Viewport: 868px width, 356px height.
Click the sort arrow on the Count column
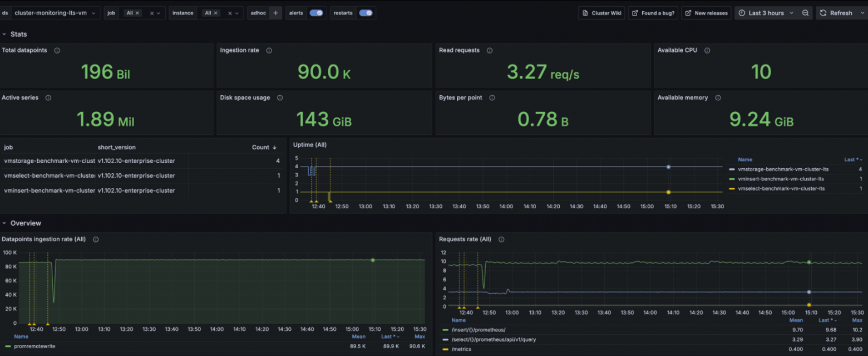tap(273, 147)
